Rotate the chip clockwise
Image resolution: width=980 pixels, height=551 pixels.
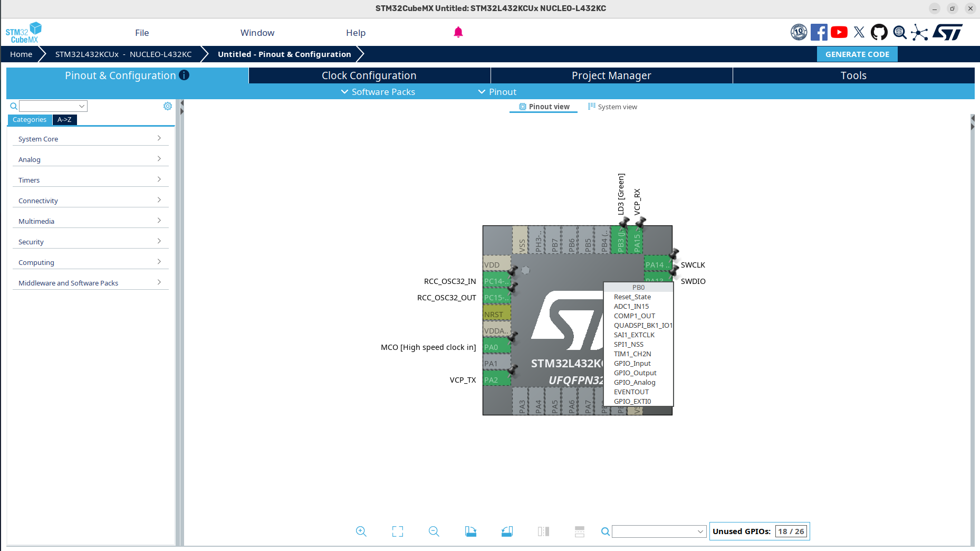pyautogui.click(x=470, y=531)
